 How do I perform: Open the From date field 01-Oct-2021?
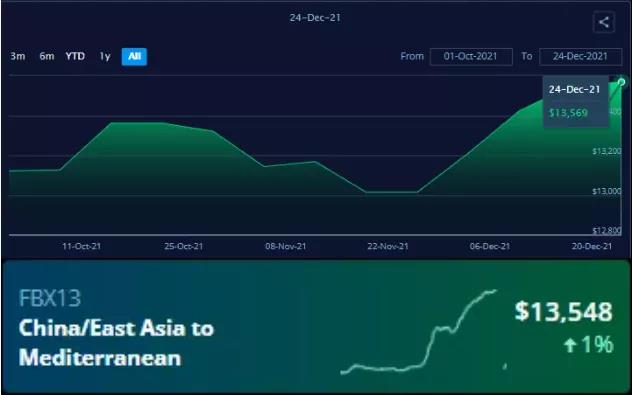pos(471,56)
